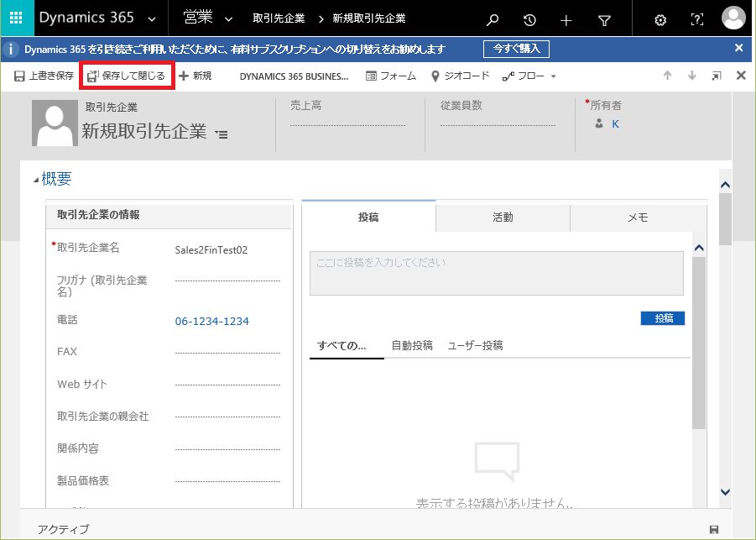Screen dimensions: 756x540
Task: Click the 取引先企業の親会社 lookup field
Action: click(x=227, y=417)
